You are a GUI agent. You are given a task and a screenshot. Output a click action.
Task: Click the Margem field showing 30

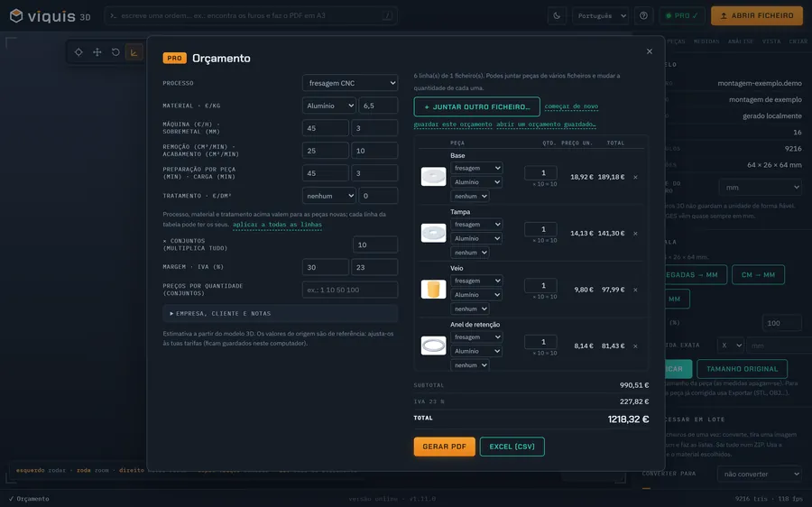[x=325, y=267]
